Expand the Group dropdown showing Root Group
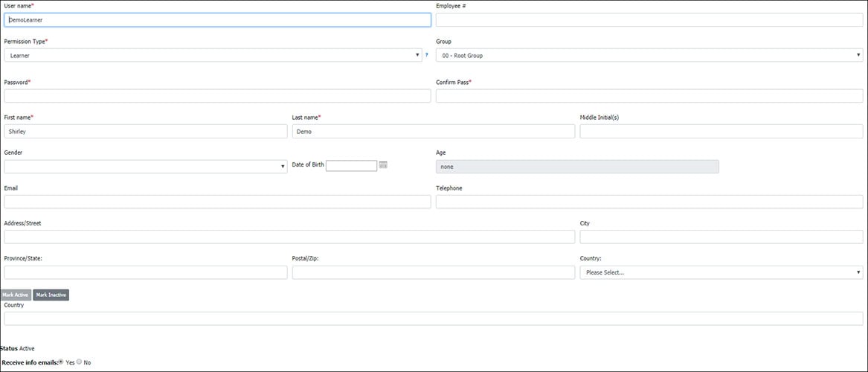The image size is (868, 372). click(x=649, y=55)
